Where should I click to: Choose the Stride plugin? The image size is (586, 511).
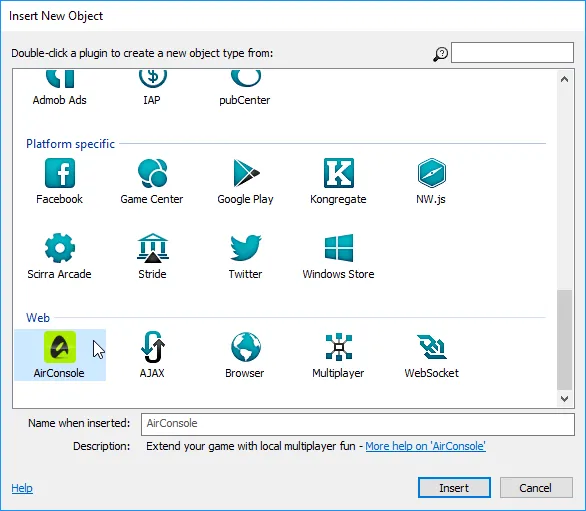152,256
